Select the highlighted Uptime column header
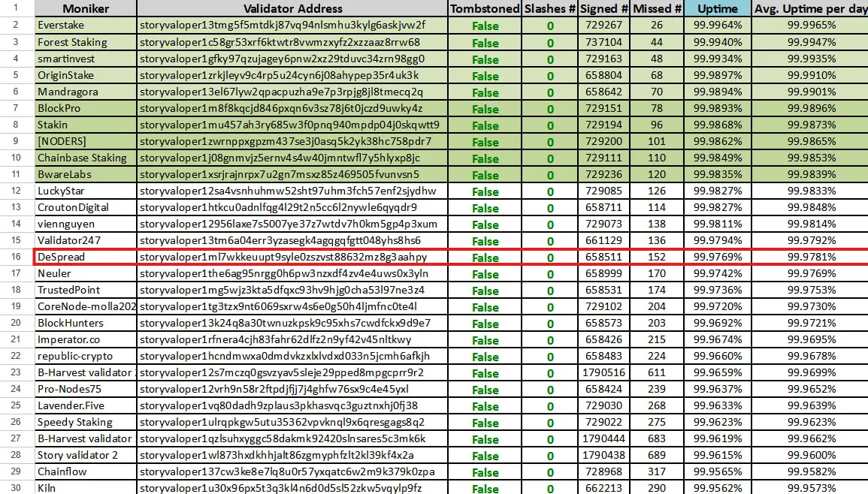868x494 pixels. point(718,8)
